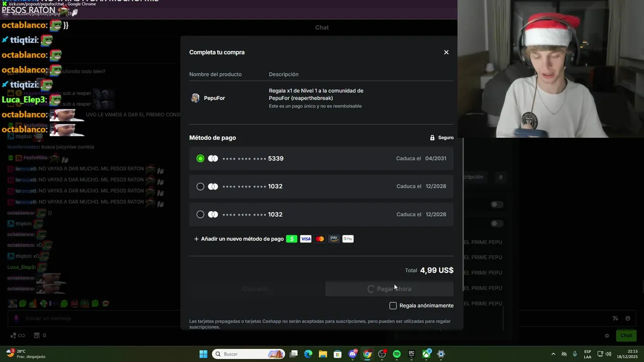This screenshot has width=644, height=362.
Task: Click Añadir un nuevo método de pago
Action: [x=239, y=239]
